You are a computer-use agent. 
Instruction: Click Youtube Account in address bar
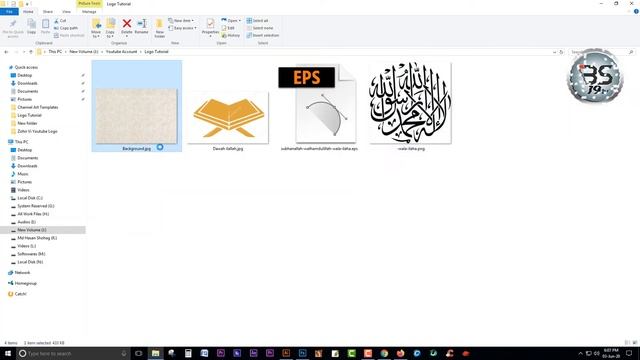(x=121, y=52)
